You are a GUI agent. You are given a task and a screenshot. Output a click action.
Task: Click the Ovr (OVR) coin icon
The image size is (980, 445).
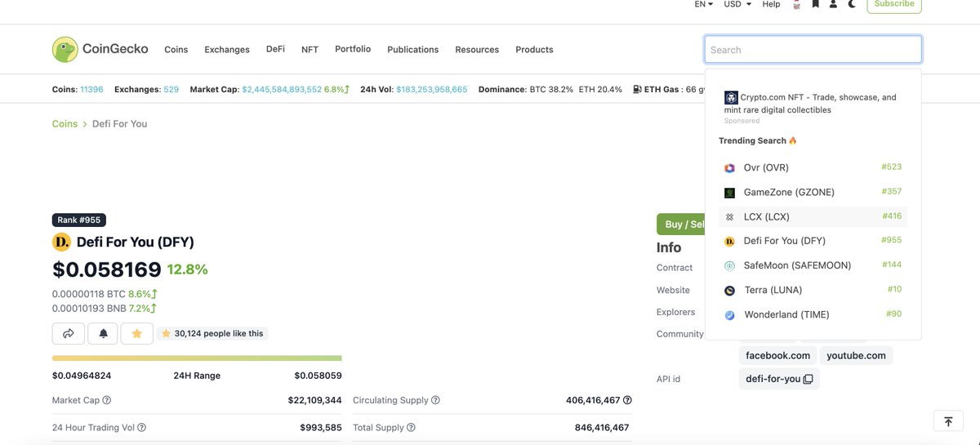pyautogui.click(x=730, y=168)
